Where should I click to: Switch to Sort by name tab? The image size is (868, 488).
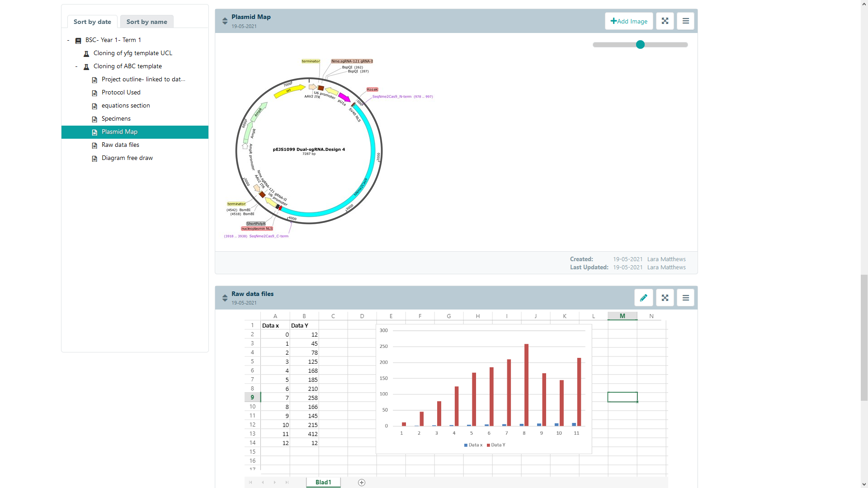[x=146, y=22]
